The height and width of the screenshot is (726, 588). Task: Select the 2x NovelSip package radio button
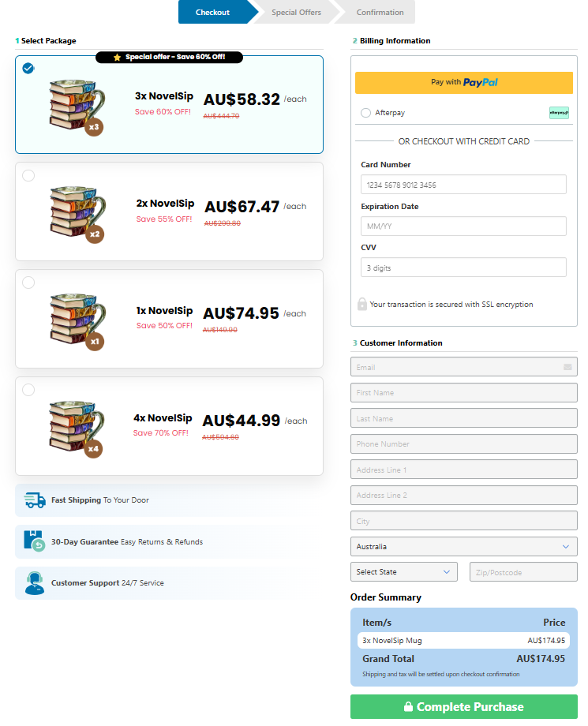coord(28,175)
